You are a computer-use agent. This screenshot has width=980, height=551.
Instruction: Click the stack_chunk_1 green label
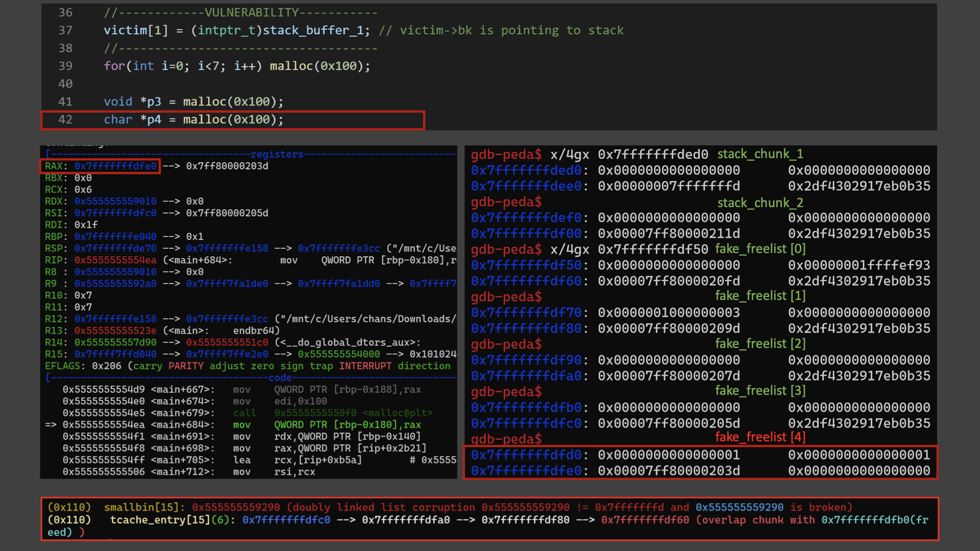point(760,154)
